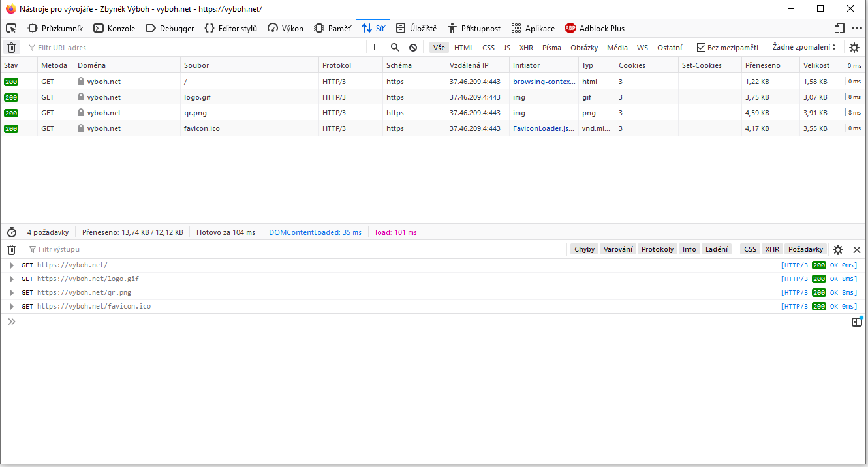868x467 pixels.
Task: Toggle the console's CSS filter
Action: [x=750, y=249]
